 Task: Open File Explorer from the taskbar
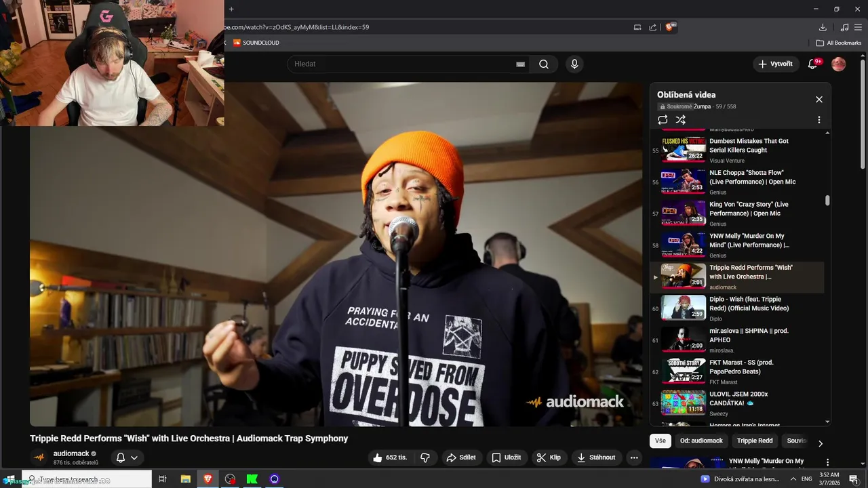(x=185, y=479)
